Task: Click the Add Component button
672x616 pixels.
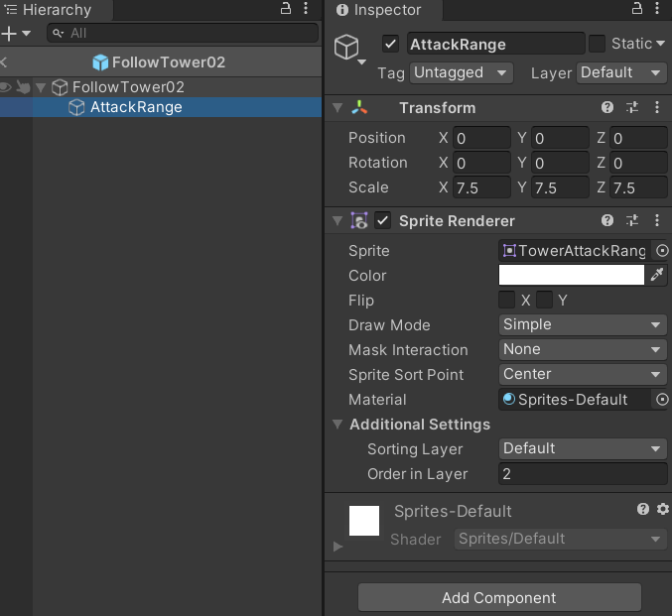Action: coord(499,598)
